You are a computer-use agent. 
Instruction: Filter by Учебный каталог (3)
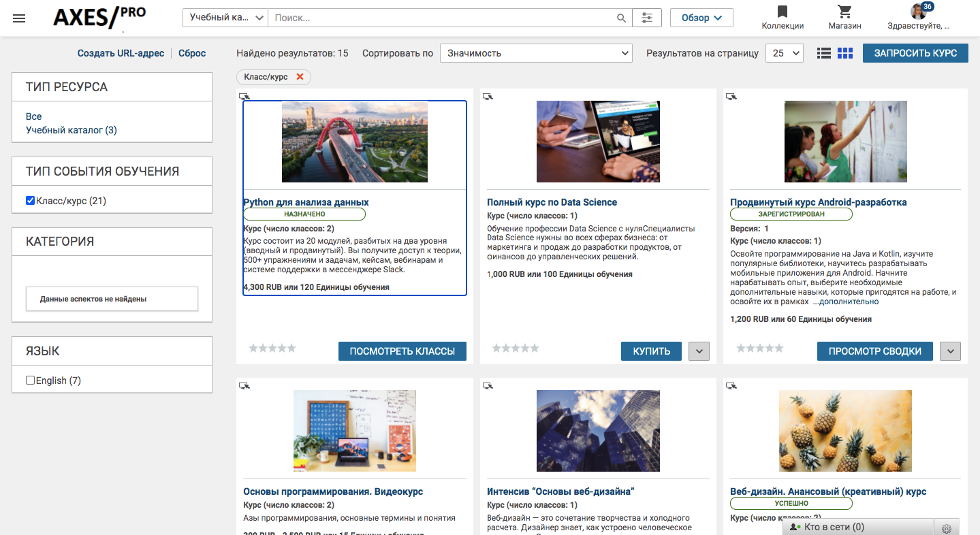tap(72, 130)
